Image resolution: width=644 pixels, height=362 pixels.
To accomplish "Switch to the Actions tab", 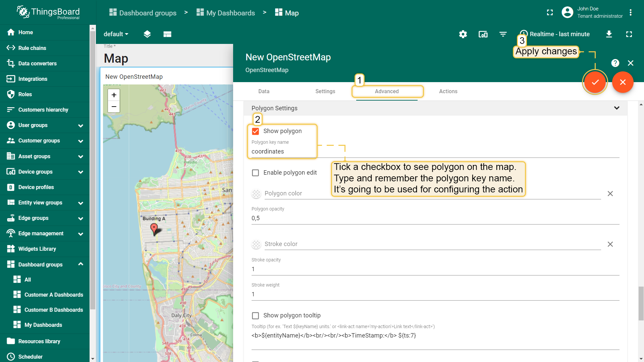I will (x=448, y=91).
